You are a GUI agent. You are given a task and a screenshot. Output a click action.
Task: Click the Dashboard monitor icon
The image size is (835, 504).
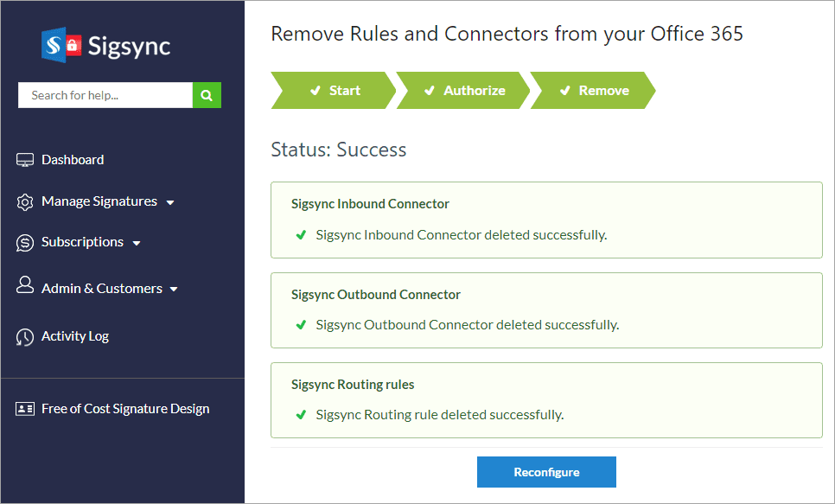(25, 160)
